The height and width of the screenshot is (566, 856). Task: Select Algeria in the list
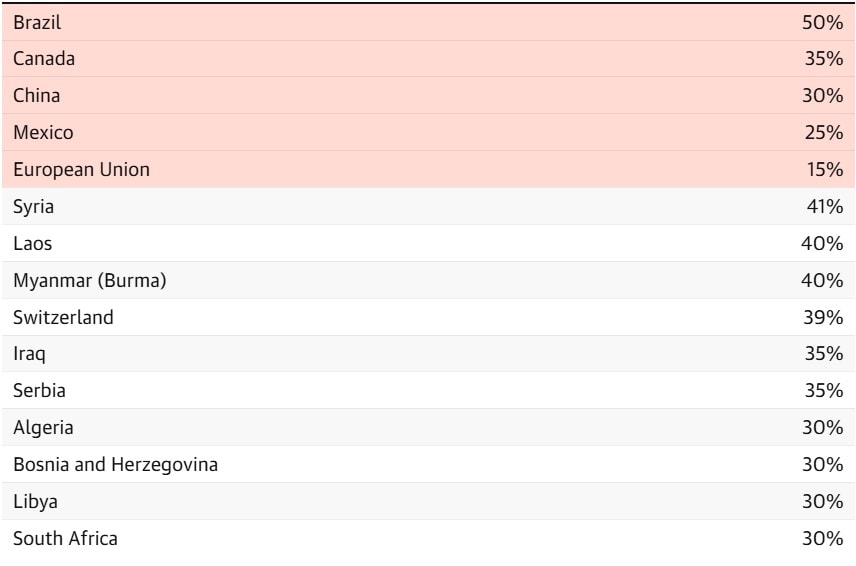tap(43, 428)
